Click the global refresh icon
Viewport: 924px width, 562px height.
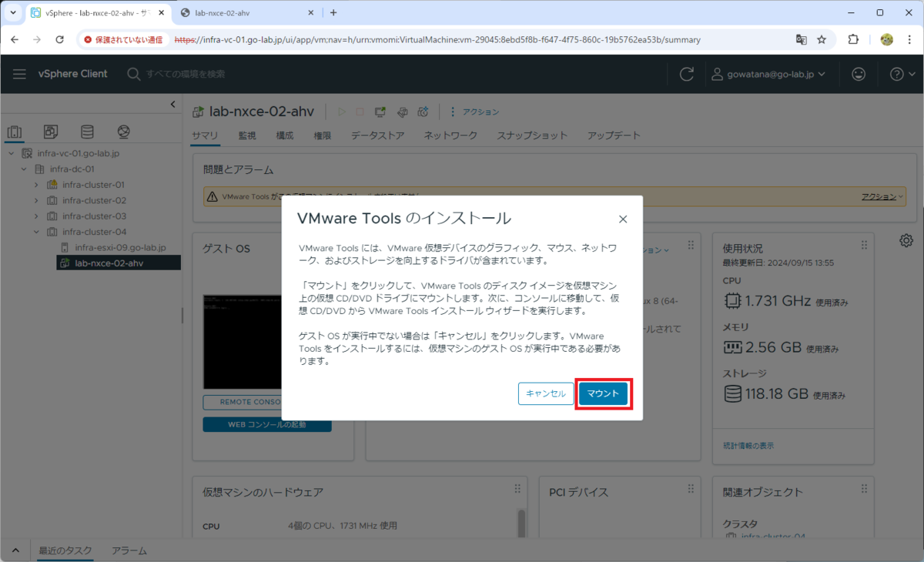(x=687, y=74)
